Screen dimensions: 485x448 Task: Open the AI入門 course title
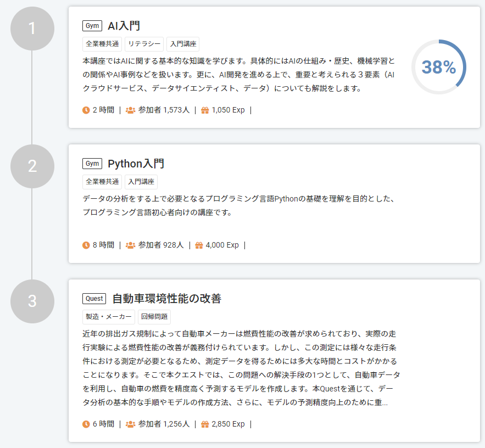coord(124,26)
